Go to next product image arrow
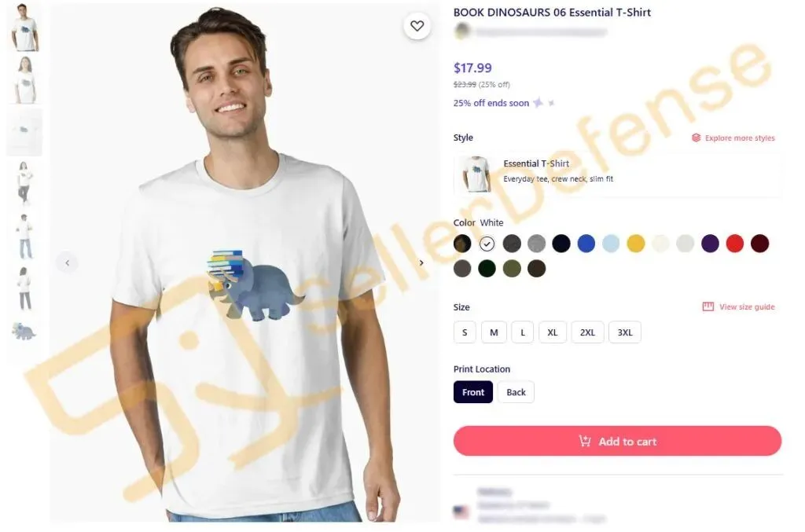The image size is (805, 532). pos(421,262)
